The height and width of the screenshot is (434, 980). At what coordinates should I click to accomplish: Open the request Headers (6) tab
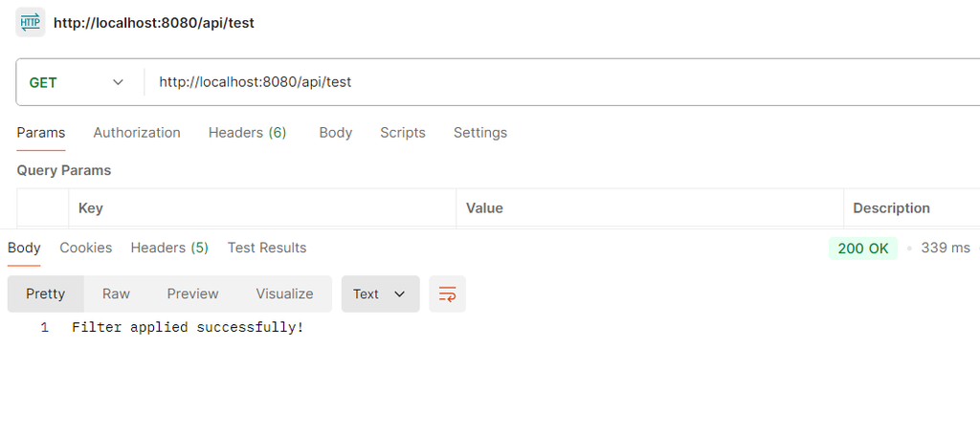click(x=248, y=132)
